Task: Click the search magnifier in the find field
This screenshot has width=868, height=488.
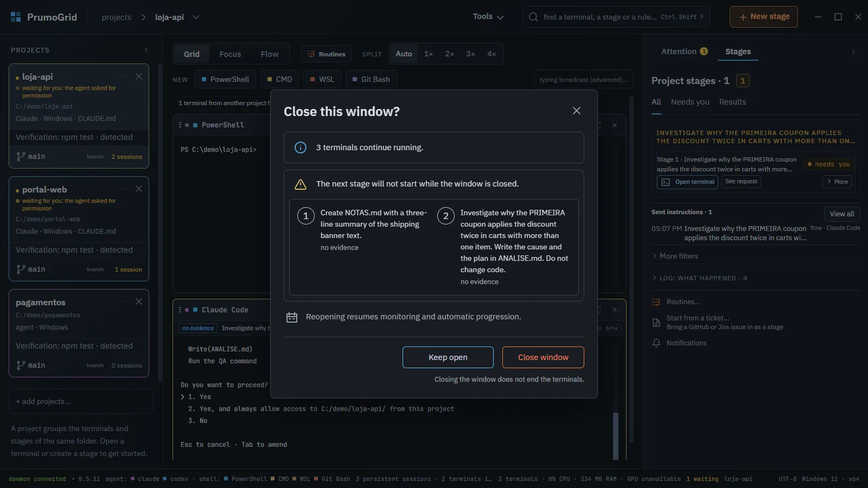Action: 533,17
